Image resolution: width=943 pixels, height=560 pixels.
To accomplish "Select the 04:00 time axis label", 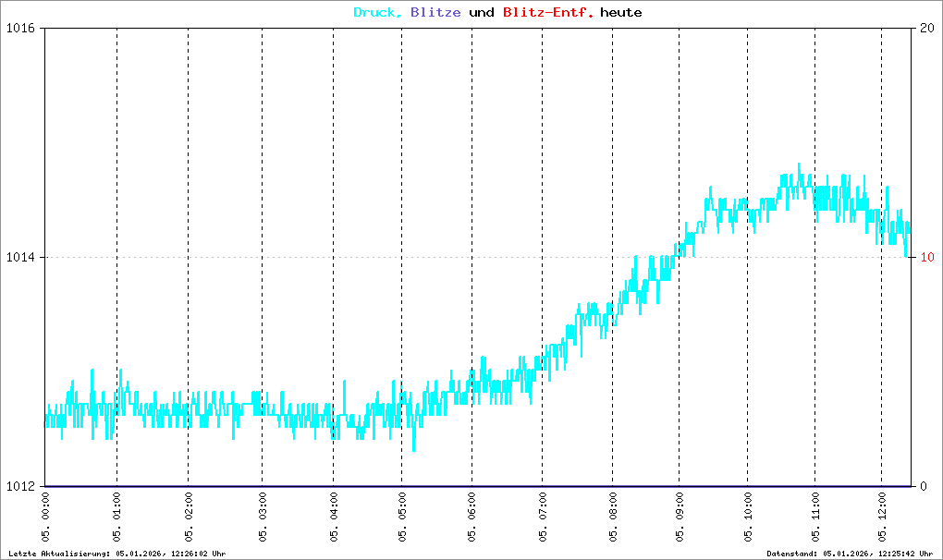I will pos(333,517).
